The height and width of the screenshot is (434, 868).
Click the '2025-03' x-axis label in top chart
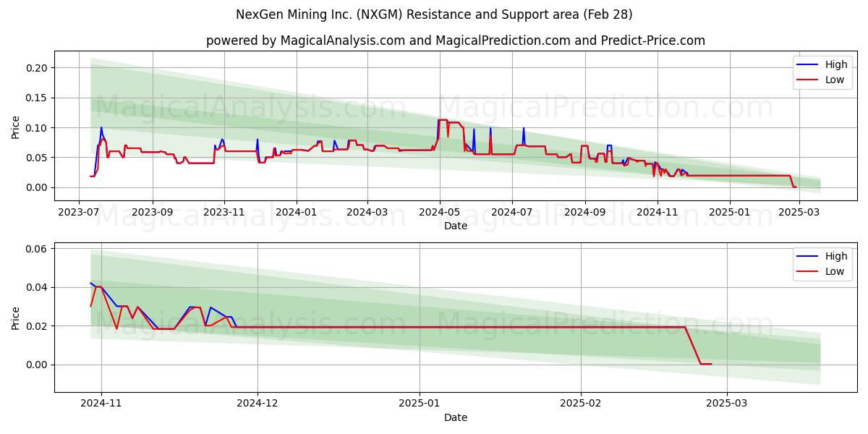pos(799,213)
